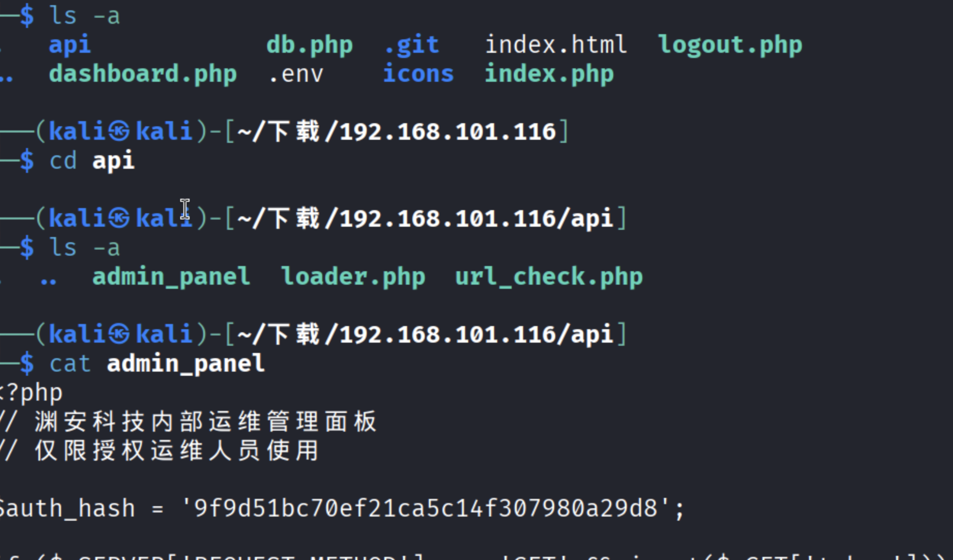
Task: Click the .git directory entry
Action: pyautogui.click(x=411, y=46)
